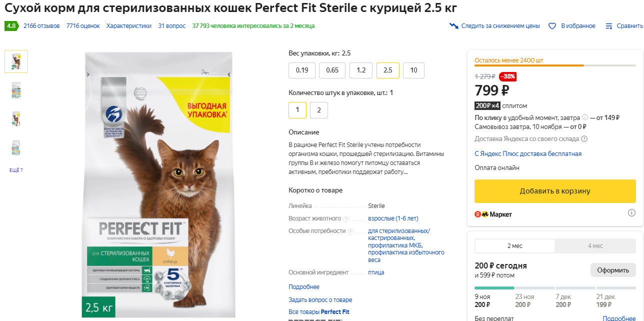The image size is (644, 321).
Task: Expand ЕЩЁ 7 to see more photos
Action: [x=15, y=170]
